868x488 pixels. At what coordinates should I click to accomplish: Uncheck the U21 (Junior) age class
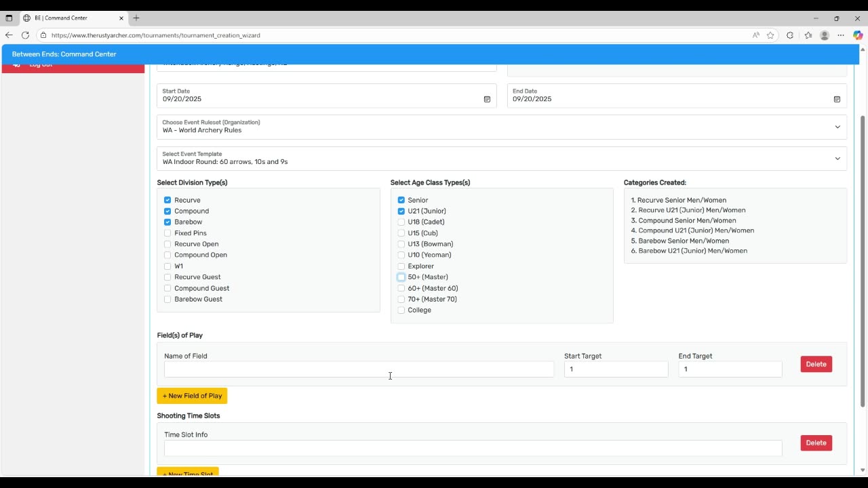(401, 211)
